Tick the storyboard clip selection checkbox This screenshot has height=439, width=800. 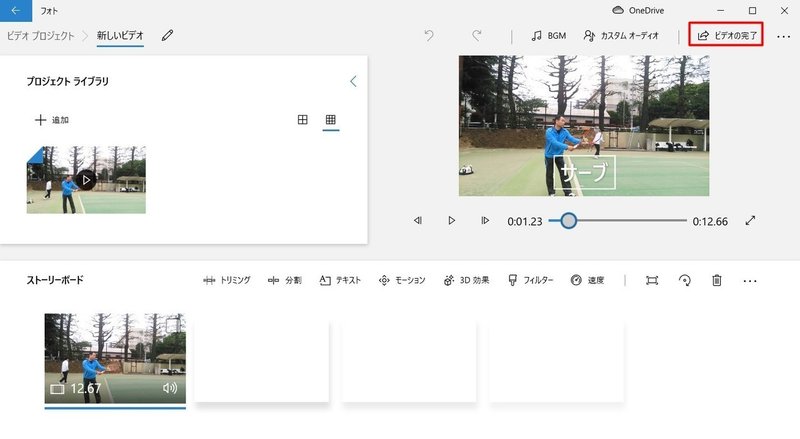tap(173, 325)
